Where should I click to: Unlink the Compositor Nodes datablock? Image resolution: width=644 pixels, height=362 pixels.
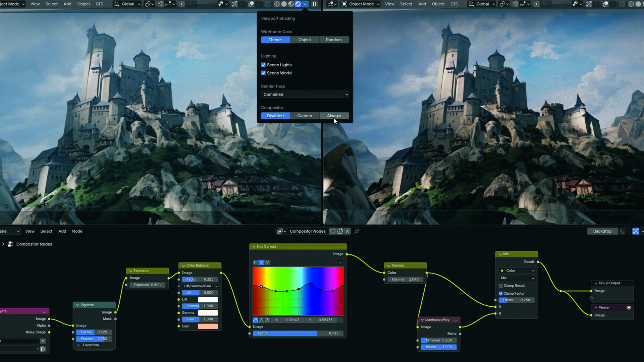pos(347,231)
